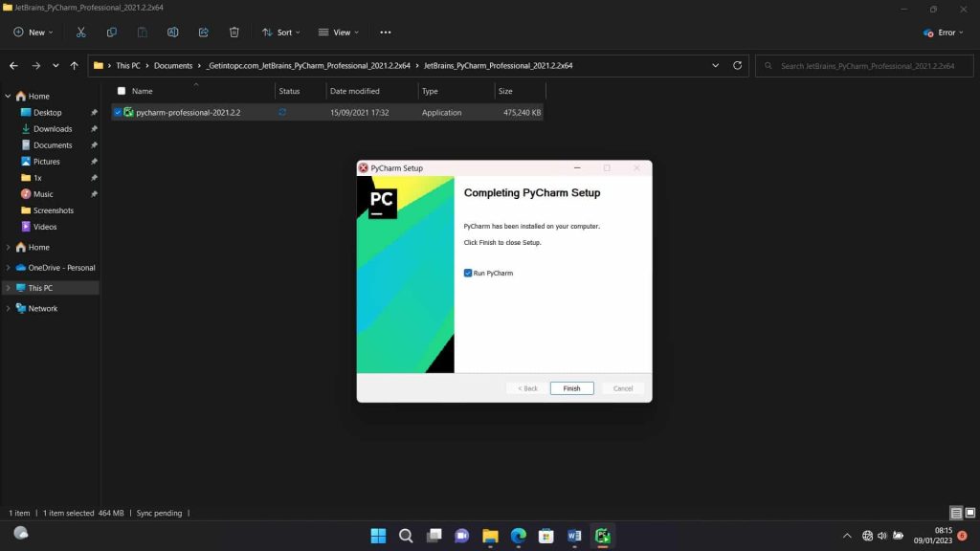Open Windows Search from the taskbar
The width and height of the screenshot is (980, 551).
[406, 536]
